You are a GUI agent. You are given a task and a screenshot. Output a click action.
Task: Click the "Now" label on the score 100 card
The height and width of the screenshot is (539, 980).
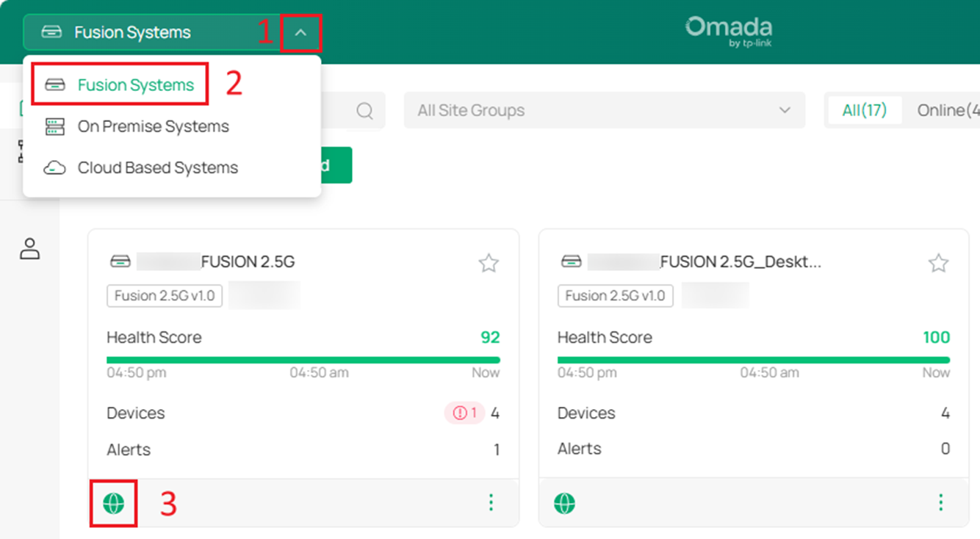[936, 372]
